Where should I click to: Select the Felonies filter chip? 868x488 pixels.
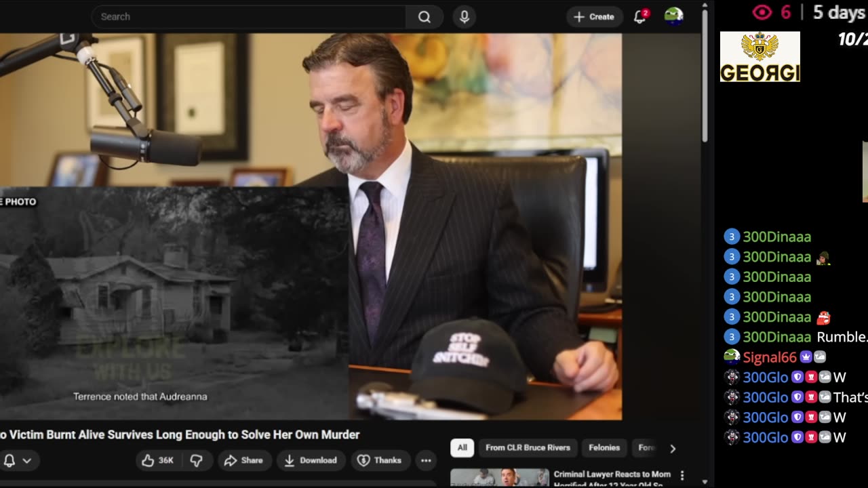coord(604,447)
